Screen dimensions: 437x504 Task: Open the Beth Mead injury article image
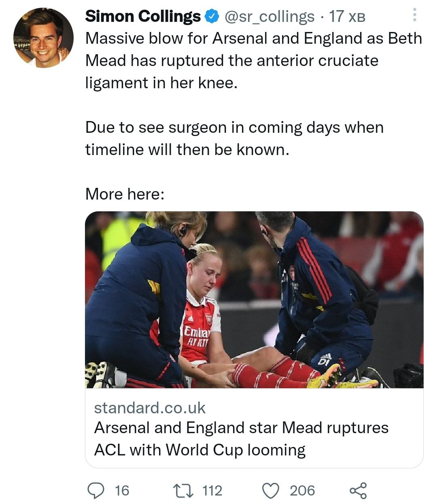[x=254, y=300]
